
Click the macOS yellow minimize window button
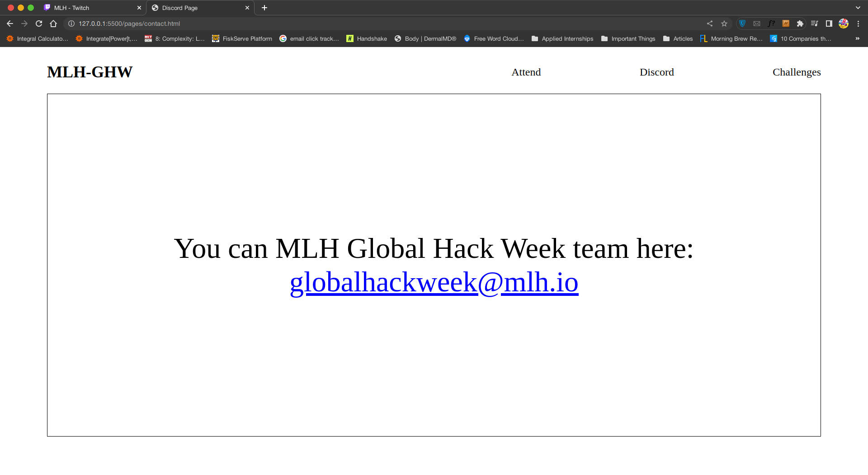[21, 8]
